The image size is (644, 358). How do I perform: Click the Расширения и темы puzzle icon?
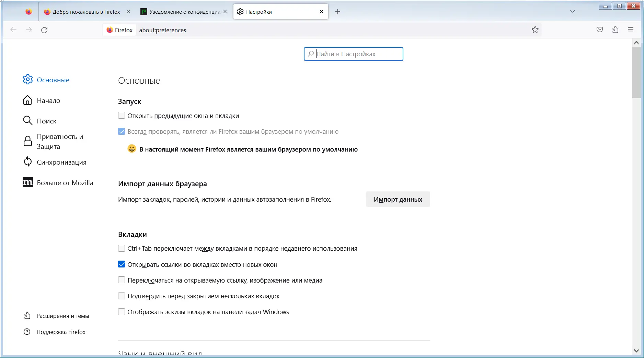point(27,315)
